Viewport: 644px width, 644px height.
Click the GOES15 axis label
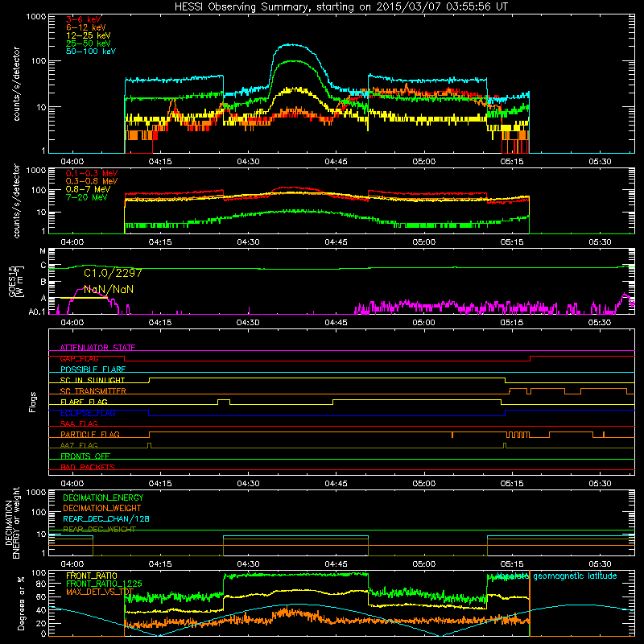pos(12,281)
